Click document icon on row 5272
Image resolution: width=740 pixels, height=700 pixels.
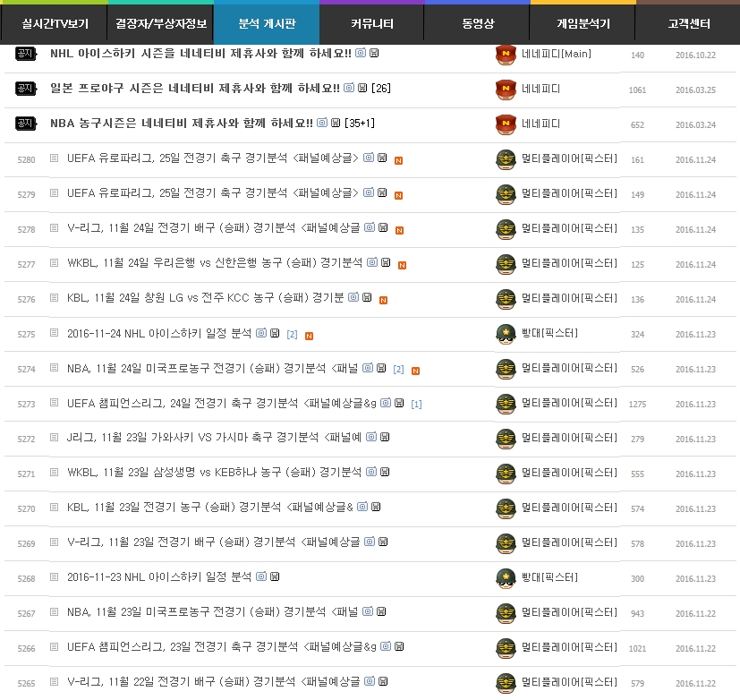tap(55, 438)
